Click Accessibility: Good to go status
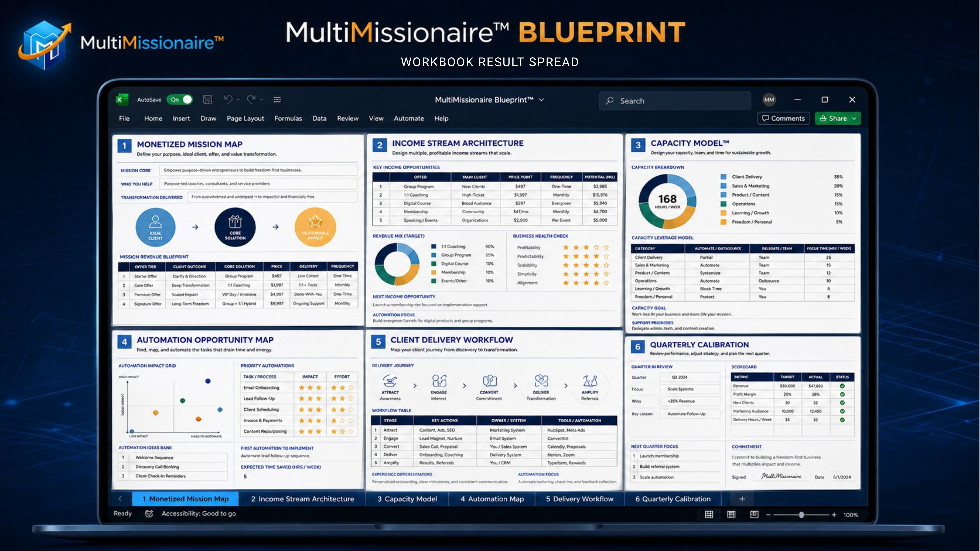The width and height of the screenshot is (980, 551). [x=198, y=514]
